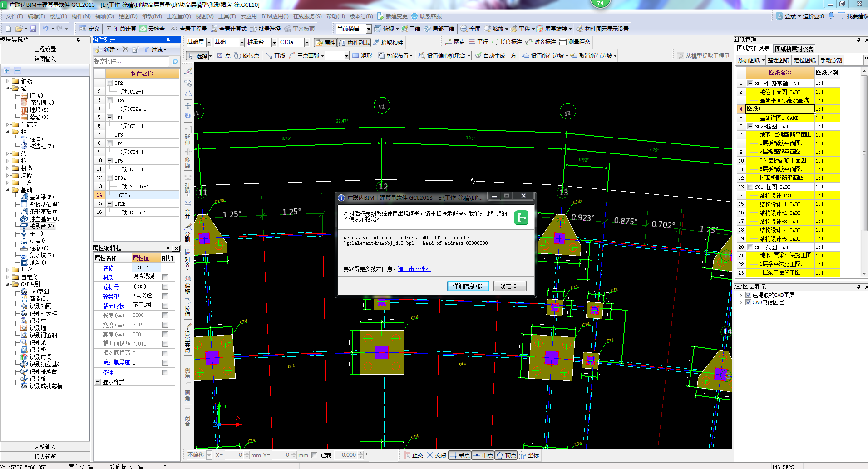Click the 报表预览 button

45,457
